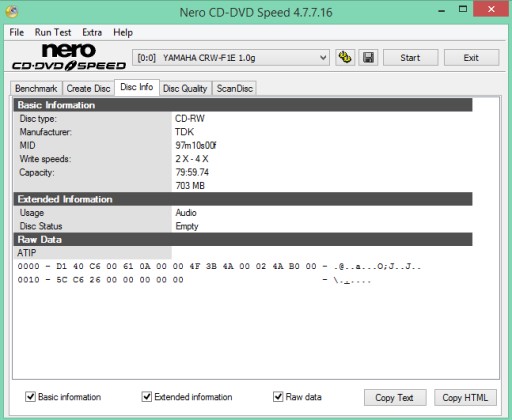Open the File menu

[17, 32]
